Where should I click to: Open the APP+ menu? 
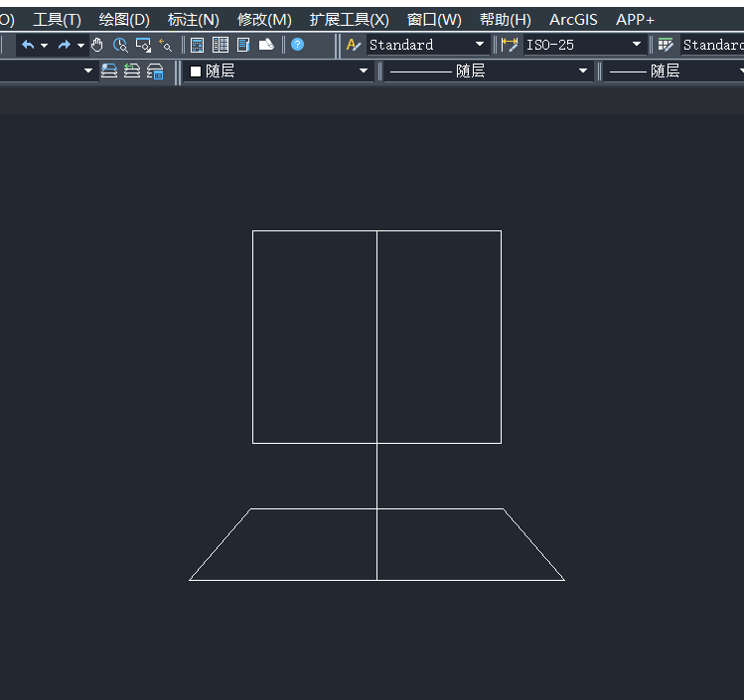tap(635, 20)
